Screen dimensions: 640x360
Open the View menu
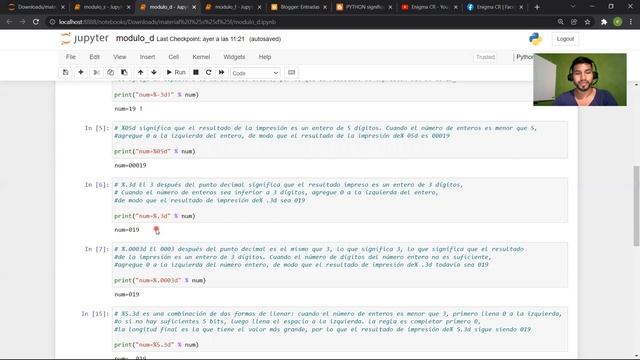click(x=120, y=57)
